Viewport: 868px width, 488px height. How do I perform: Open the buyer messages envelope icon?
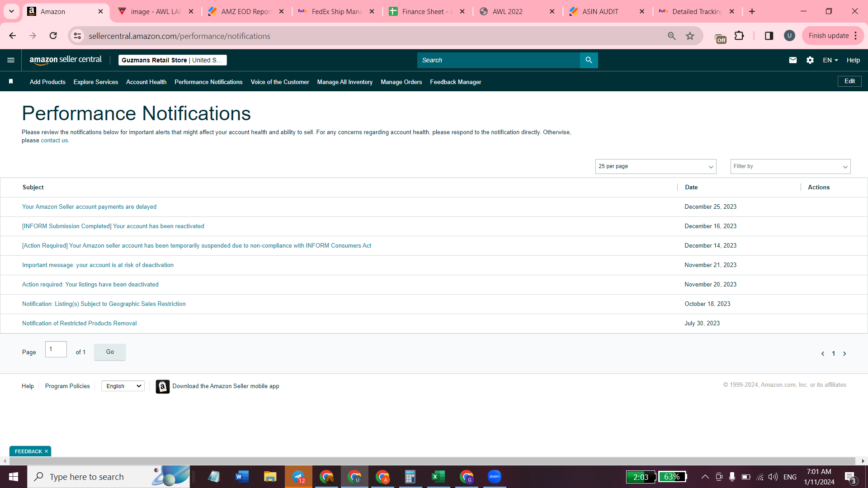[793, 60]
